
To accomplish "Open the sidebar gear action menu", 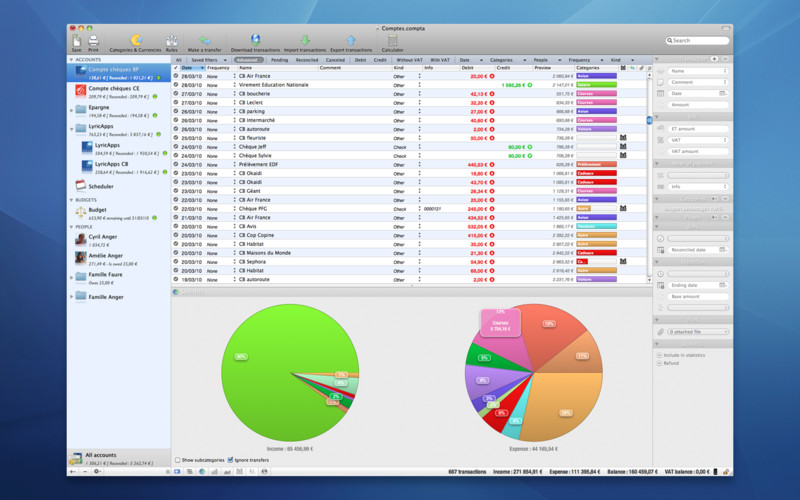I will tap(97, 471).
